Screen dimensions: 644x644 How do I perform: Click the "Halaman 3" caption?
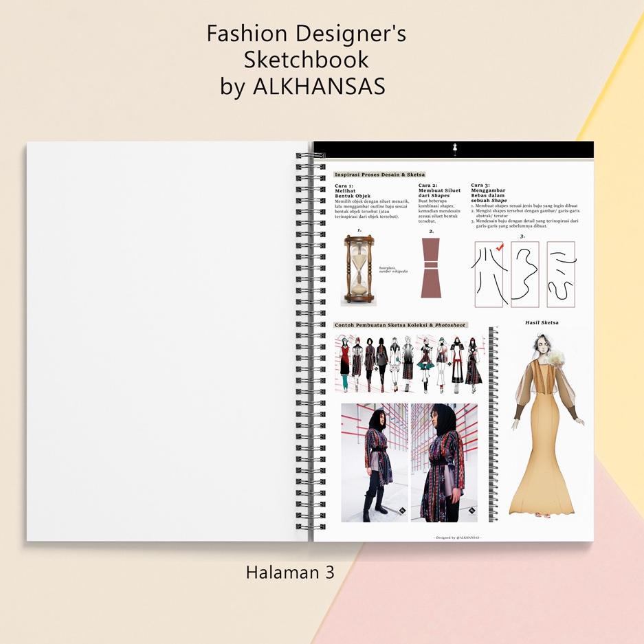click(290, 573)
